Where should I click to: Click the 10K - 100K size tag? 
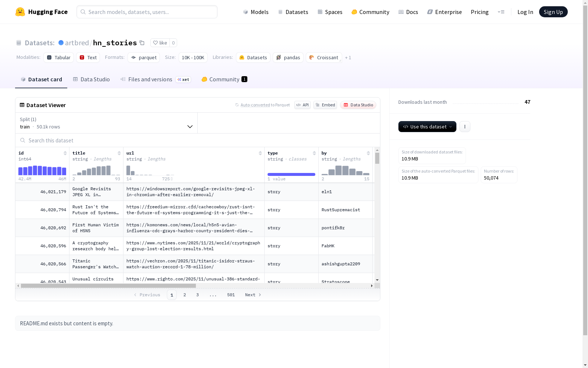tap(193, 57)
